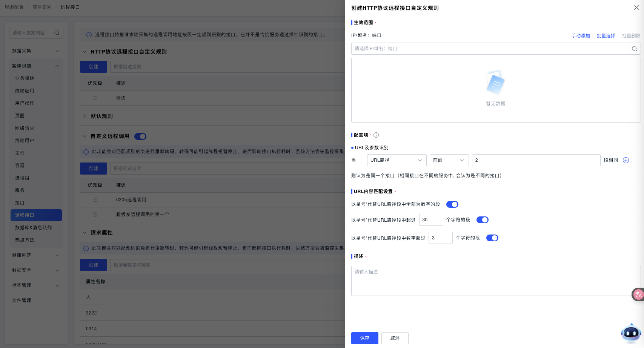Click the search icon in IP/域名 field
The height and width of the screenshot is (348, 644).
pyautogui.click(x=634, y=49)
